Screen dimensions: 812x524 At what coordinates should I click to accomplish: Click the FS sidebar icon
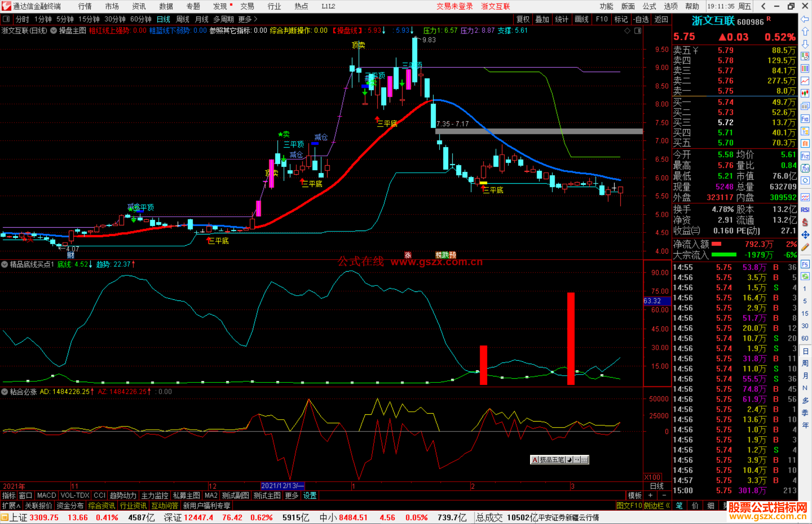tap(805, 264)
